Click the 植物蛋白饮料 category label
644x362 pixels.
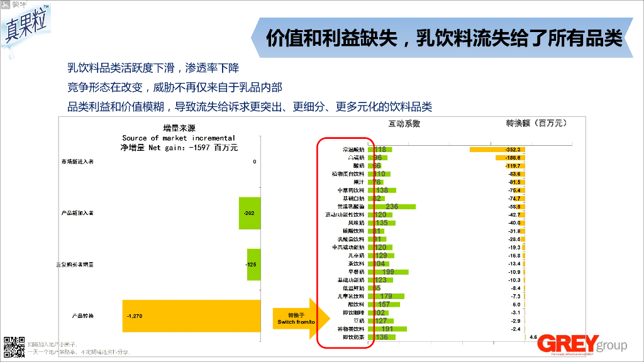(348, 174)
